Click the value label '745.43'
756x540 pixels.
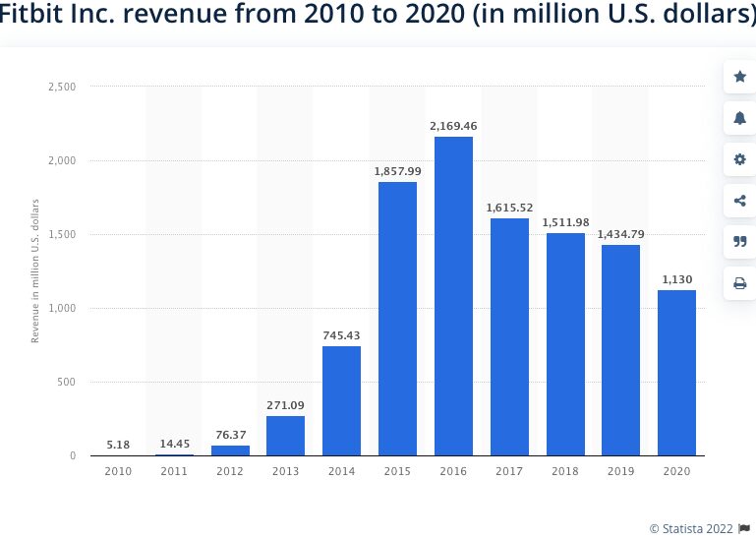(341, 335)
